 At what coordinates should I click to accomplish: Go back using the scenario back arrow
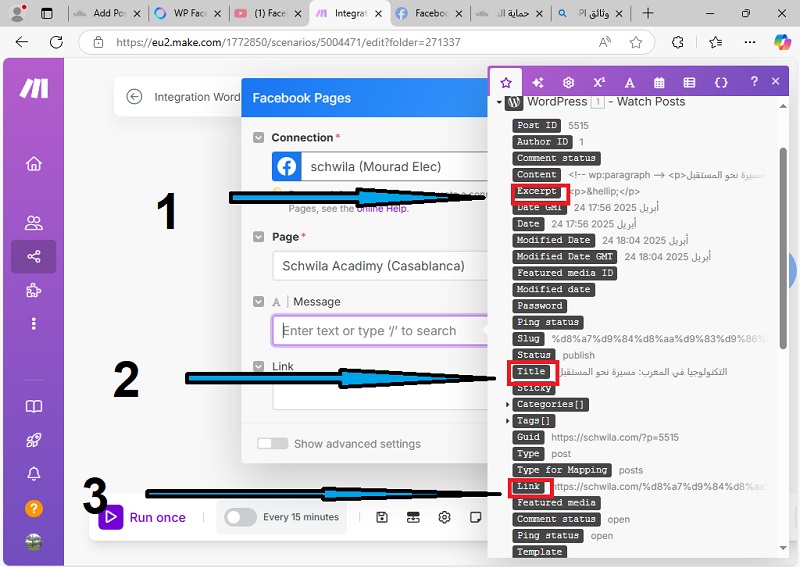[x=134, y=96]
